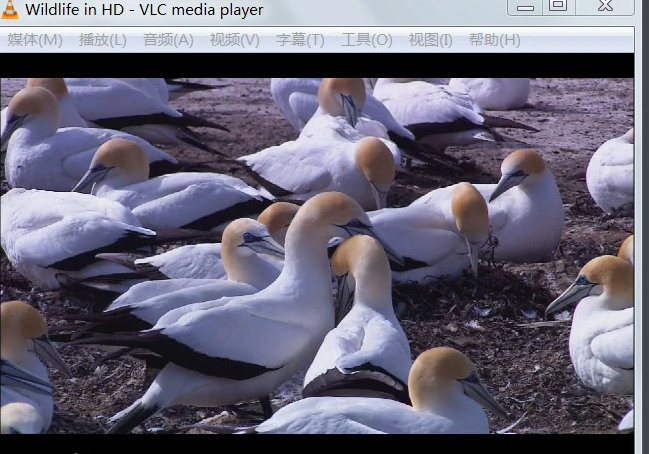
Task: Open the 媒体(M) menu
Action: click(x=35, y=40)
